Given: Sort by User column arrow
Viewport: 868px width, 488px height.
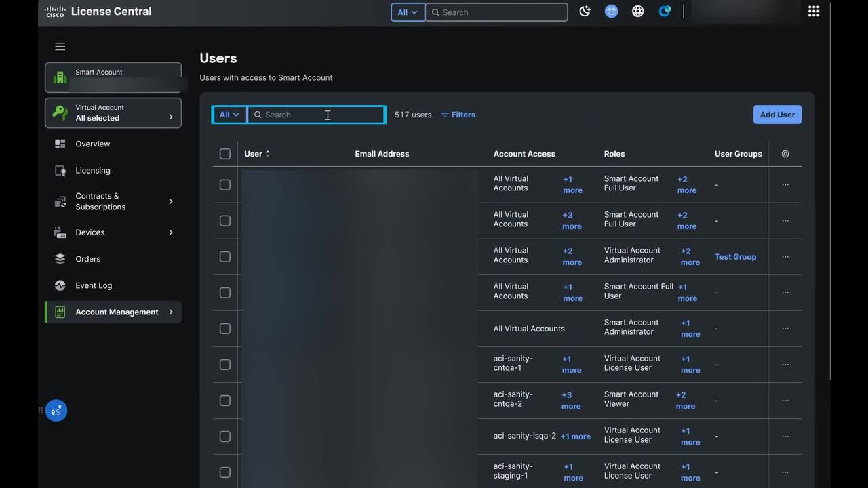Looking at the screenshot, I should [267, 154].
